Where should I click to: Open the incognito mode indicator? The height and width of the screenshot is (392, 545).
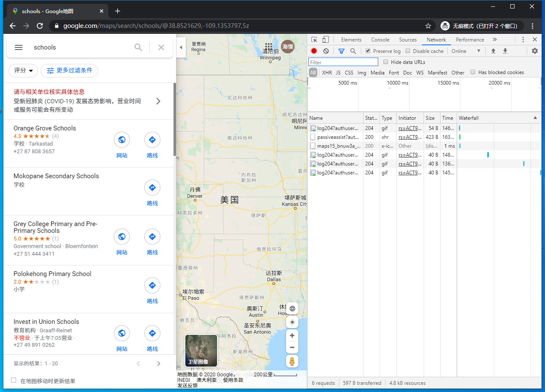[x=482, y=26]
